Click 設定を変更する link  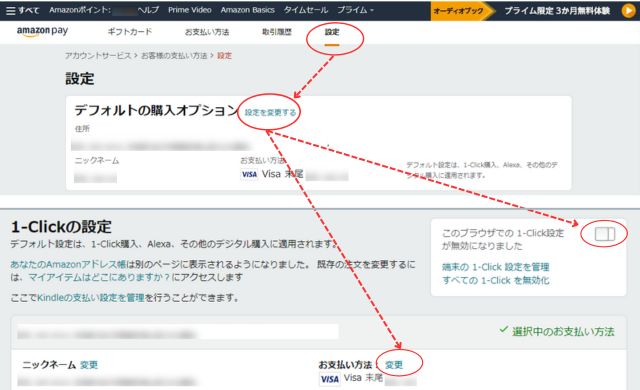[x=270, y=112]
